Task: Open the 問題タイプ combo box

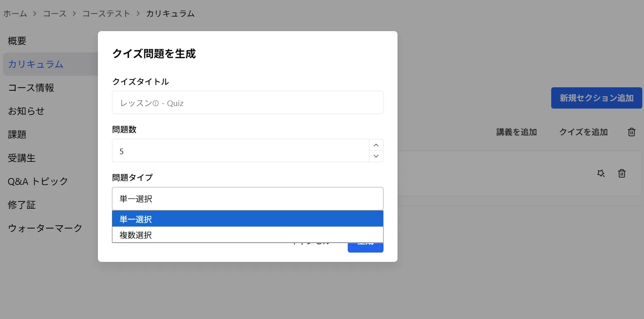Action: point(248,198)
